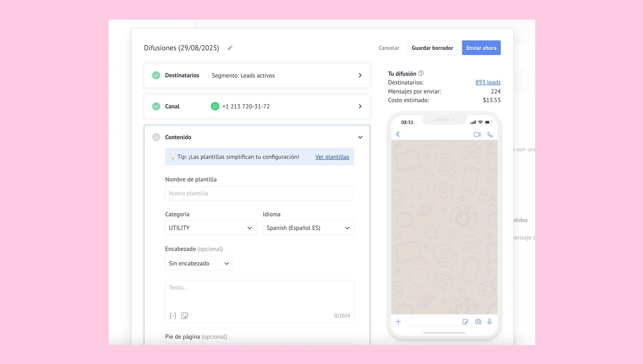The height and width of the screenshot is (364, 643).
Task: Click the pencil icon to rename broadcast
Action: (230, 48)
